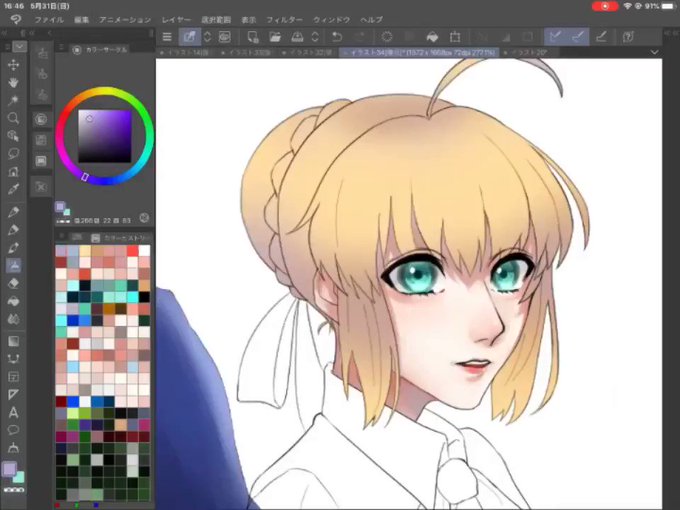
Task: Click the main drawing color box at toolbar bottom
Action: (x=10, y=469)
